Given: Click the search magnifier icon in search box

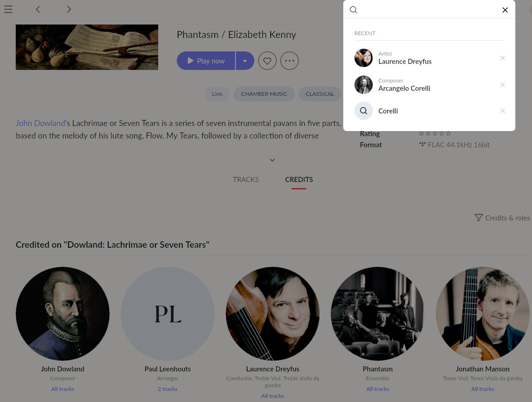Looking at the screenshot, I should [353, 10].
